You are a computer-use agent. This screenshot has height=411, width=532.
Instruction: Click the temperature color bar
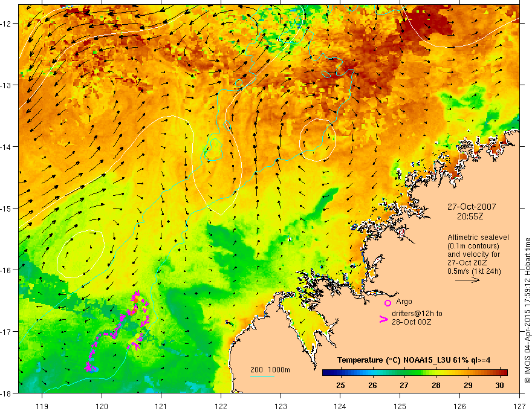click(x=415, y=373)
